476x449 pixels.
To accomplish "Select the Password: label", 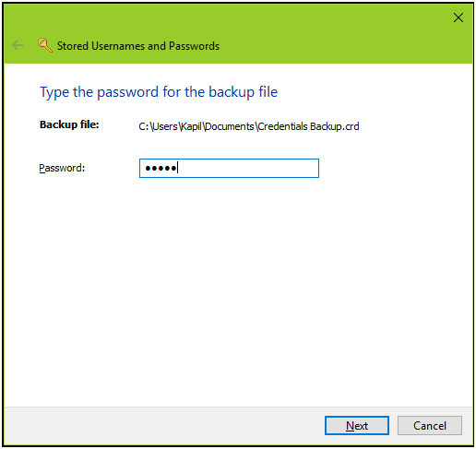I will point(62,168).
